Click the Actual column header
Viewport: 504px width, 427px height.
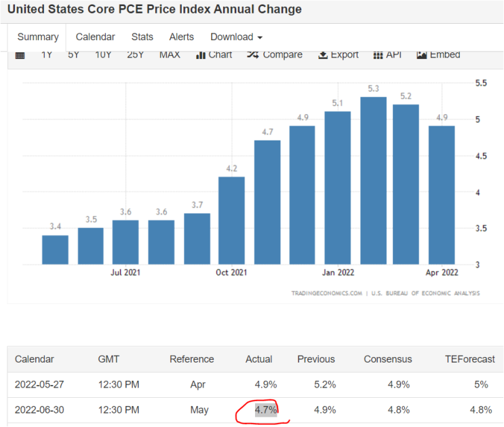click(258, 359)
